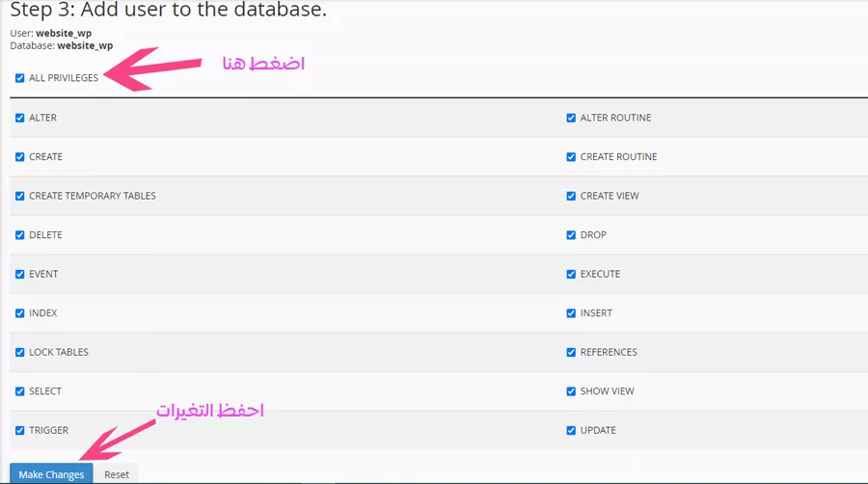868x484 pixels.
Task: Toggle the INSERT privilege checkbox
Action: (x=571, y=313)
